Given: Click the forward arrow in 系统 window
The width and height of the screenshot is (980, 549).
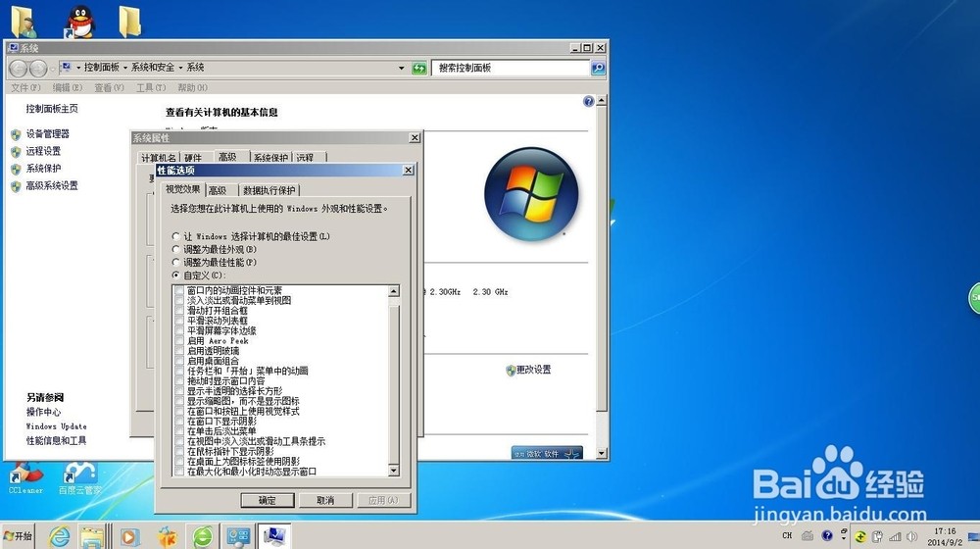Looking at the screenshot, I should [38, 68].
